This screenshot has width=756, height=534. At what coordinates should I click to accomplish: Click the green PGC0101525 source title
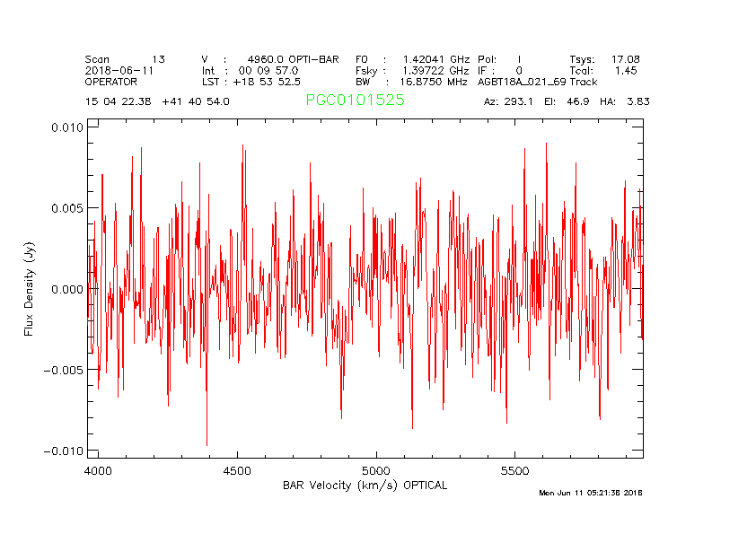tap(355, 101)
